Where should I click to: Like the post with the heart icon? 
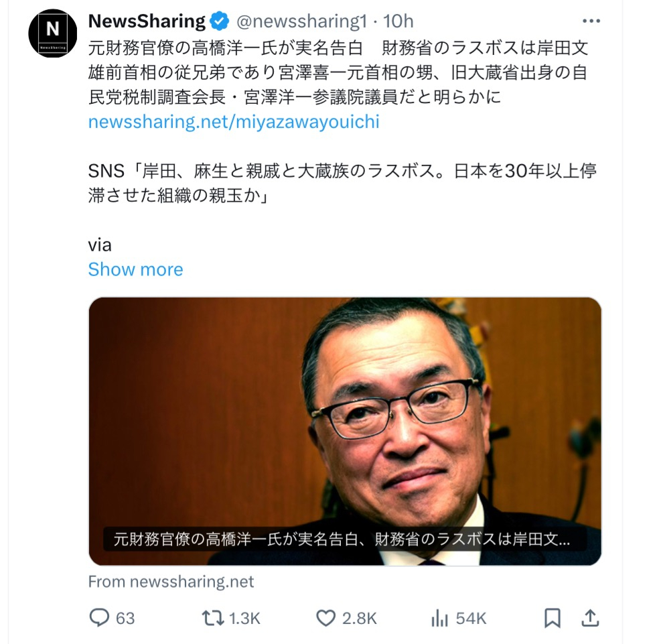[325, 618]
